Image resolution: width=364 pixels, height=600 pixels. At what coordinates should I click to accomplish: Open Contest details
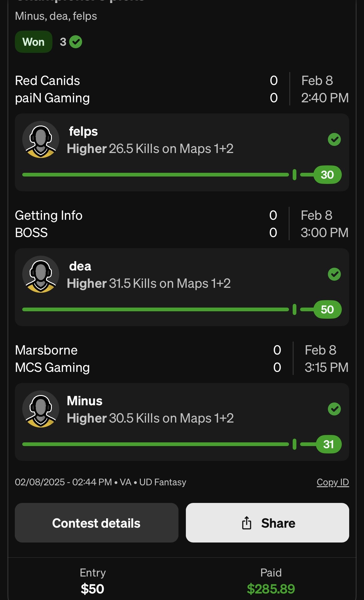click(97, 523)
